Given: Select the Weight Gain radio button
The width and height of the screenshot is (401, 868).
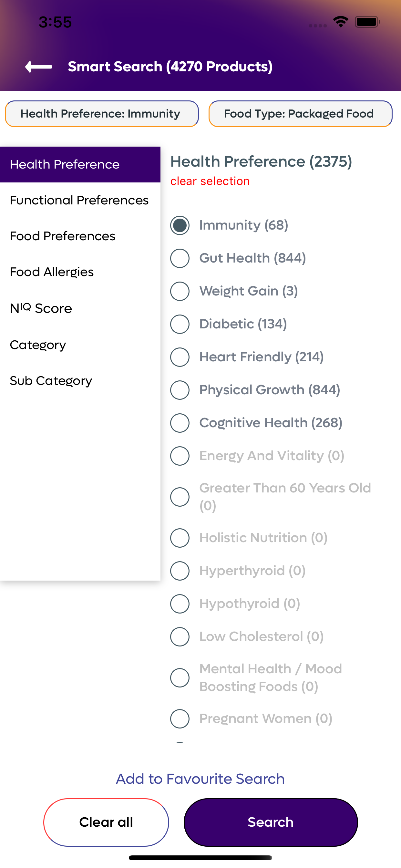Looking at the screenshot, I should pyautogui.click(x=180, y=291).
